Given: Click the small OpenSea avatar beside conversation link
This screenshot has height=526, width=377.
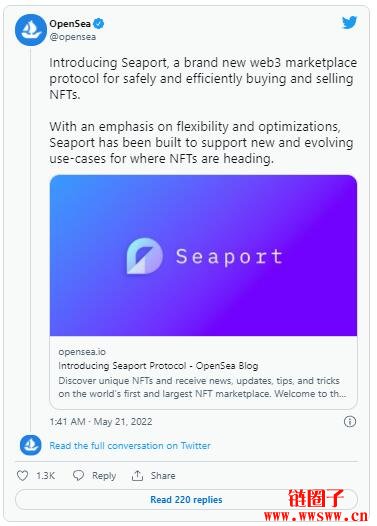Looking at the screenshot, I should click(x=31, y=445).
